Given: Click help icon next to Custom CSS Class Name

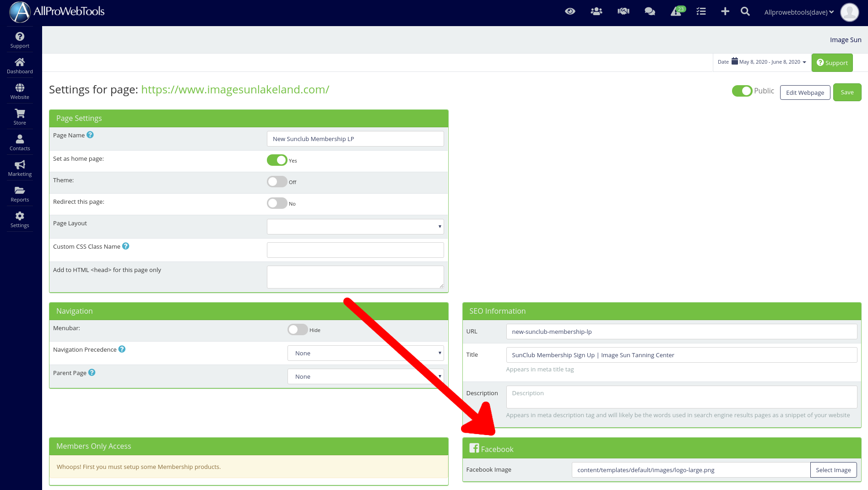Looking at the screenshot, I should [126, 246].
